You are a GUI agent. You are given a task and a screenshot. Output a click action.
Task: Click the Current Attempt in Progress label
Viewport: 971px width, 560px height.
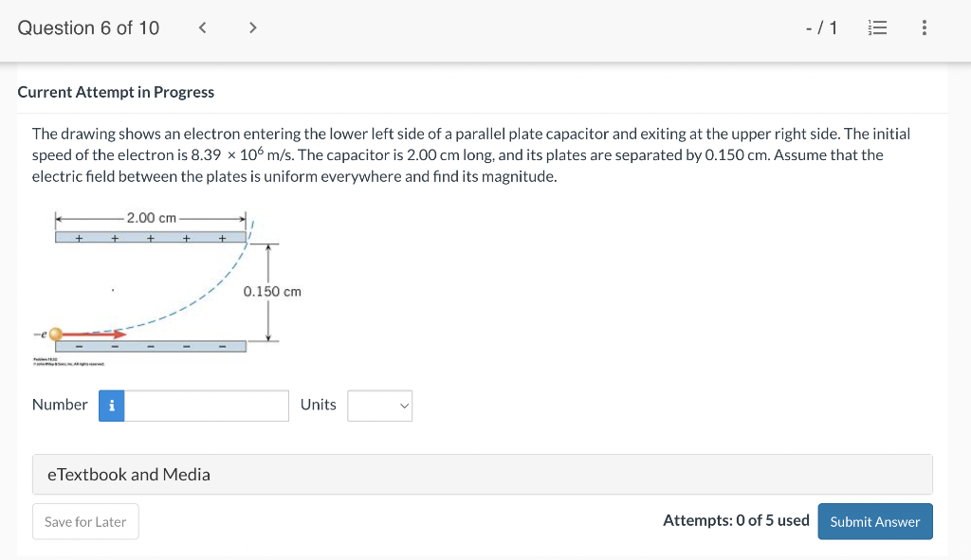[116, 92]
